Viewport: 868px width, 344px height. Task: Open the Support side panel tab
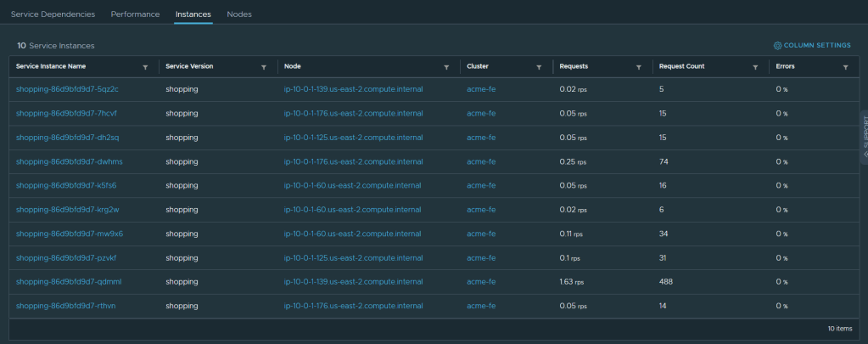864,136
